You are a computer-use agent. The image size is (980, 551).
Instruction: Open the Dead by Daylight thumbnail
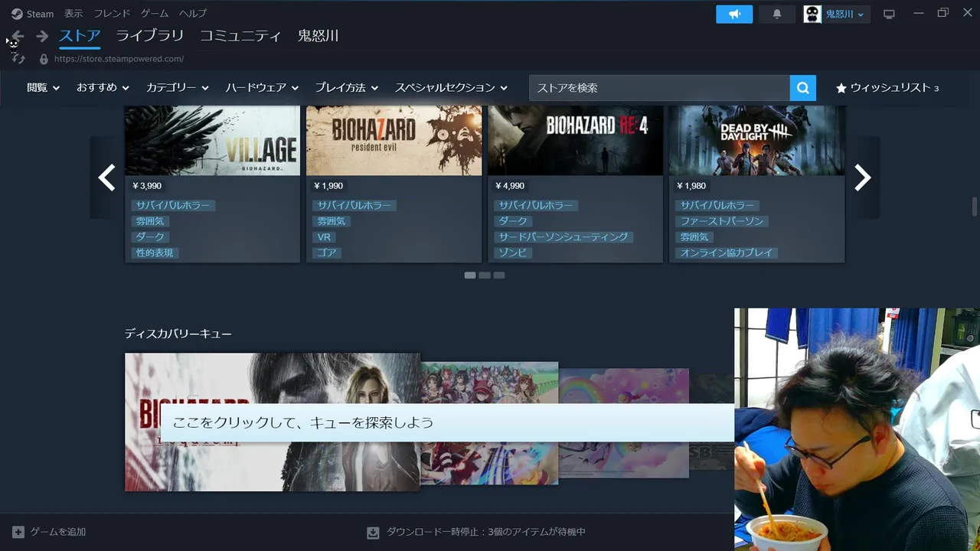click(x=756, y=141)
